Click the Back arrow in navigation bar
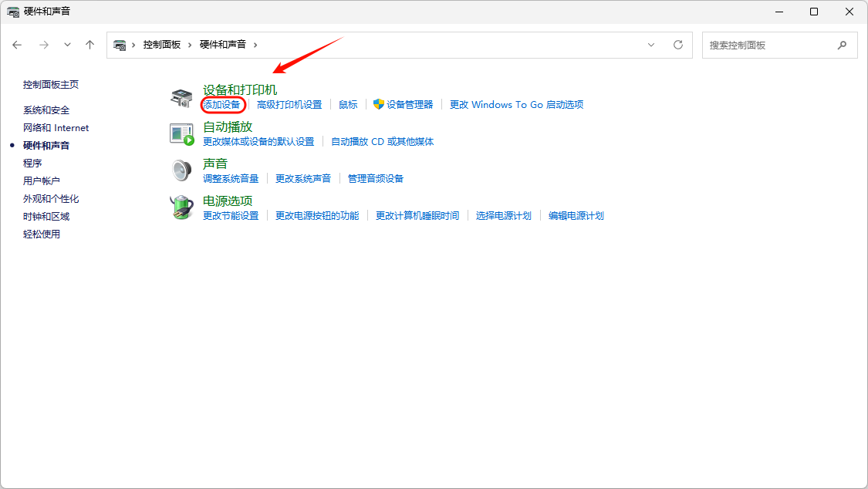Screen dimensions: 868x489 (x=17, y=45)
